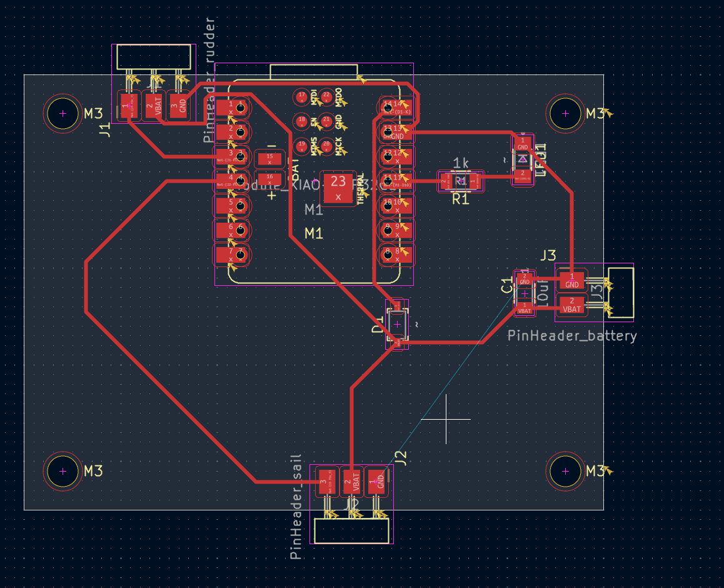Click module M1 pad 11
The image size is (724, 588).
396,181
